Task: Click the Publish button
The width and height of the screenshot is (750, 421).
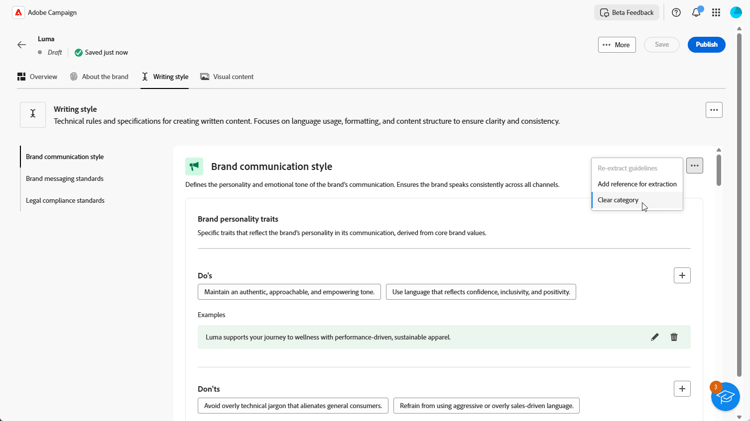Action: coord(706,45)
